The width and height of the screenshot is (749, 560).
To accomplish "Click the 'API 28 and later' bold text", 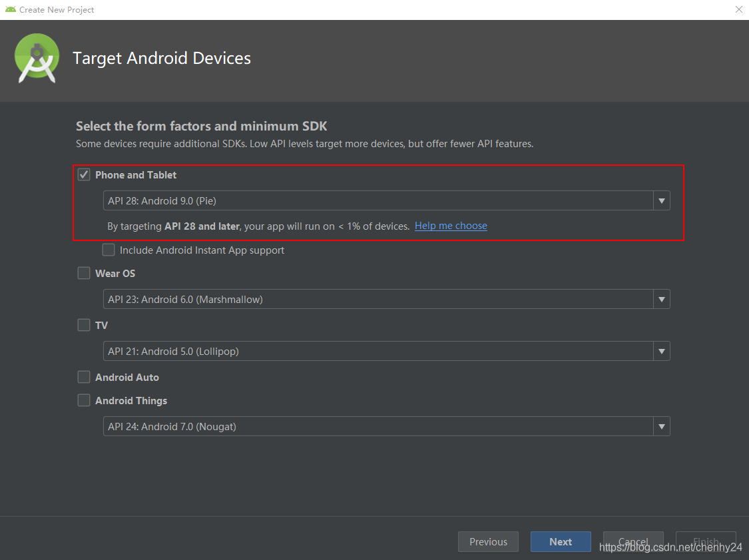I will click(202, 226).
